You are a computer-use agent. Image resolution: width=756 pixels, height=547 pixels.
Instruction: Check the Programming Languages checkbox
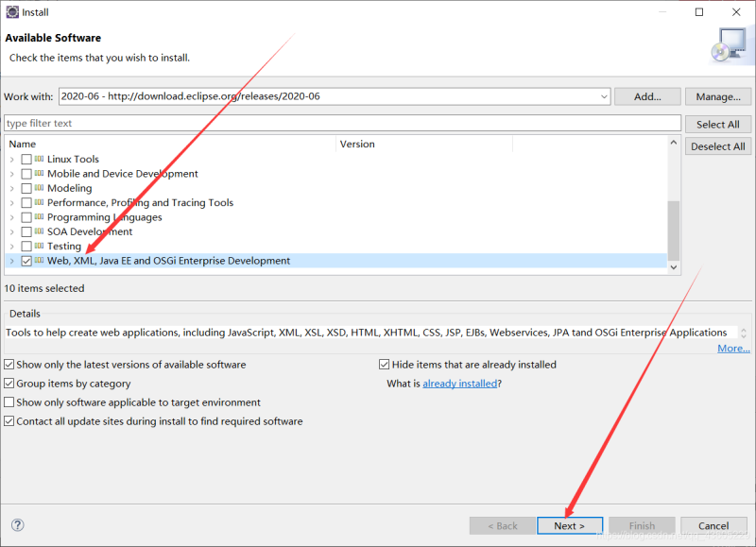pos(26,217)
